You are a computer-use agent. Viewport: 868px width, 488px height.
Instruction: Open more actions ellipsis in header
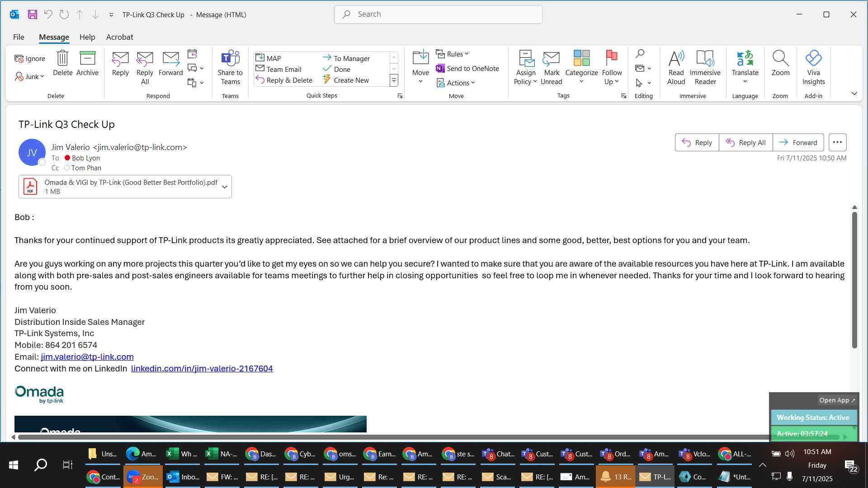pyautogui.click(x=837, y=142)
